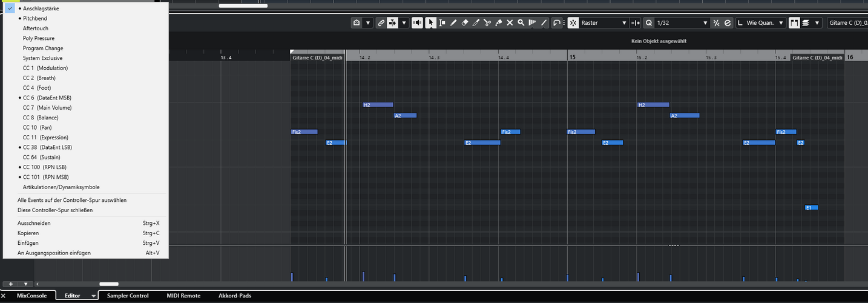The width and height of the screenshot is (868, 303).
Task: Select CC 7 (Main Volume) entry
Action: click(x=85, y=107)
